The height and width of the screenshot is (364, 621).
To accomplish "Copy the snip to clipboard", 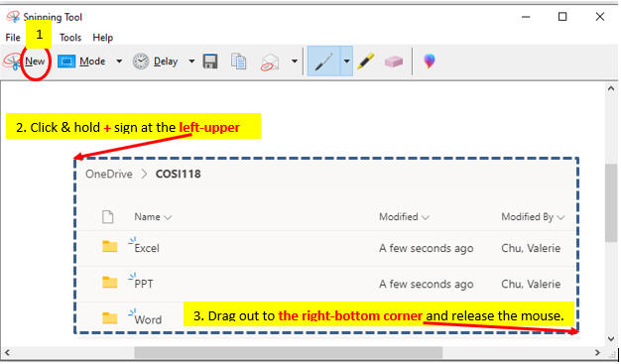I will [238, 61].
